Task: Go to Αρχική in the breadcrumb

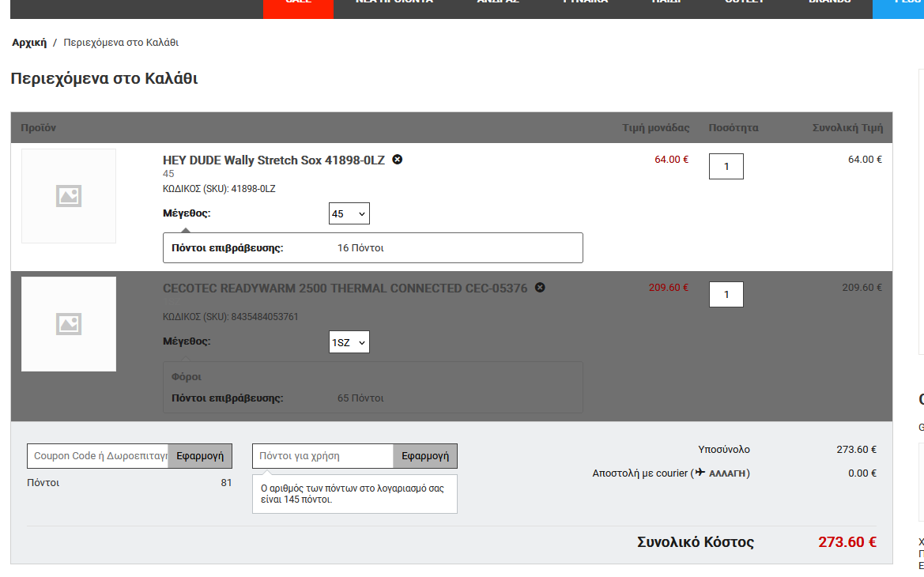Action: click(29, 43)
